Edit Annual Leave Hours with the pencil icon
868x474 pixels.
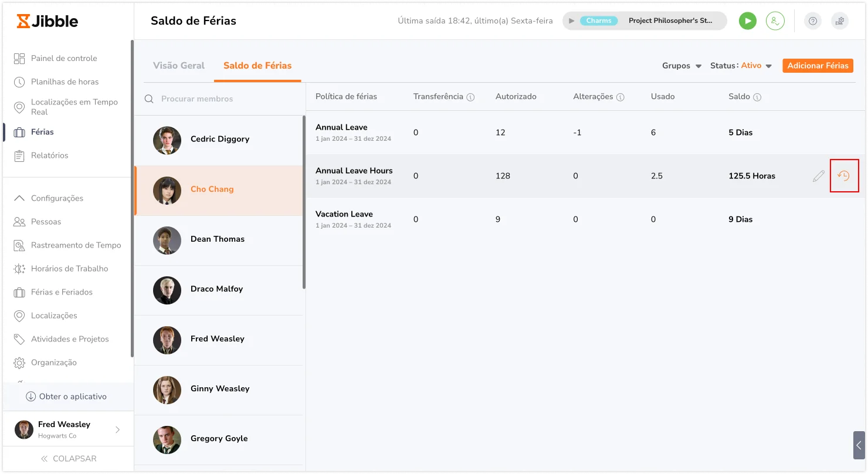tap(819, 176)
